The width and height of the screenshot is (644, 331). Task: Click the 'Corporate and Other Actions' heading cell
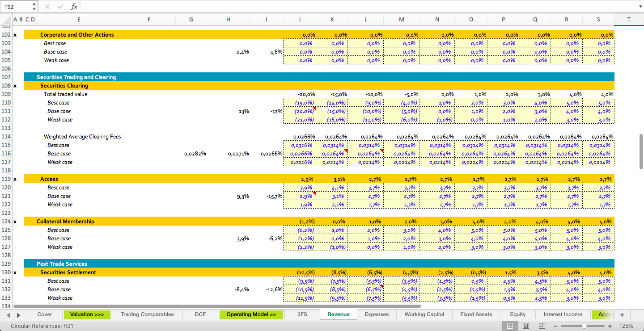[77, 35]
